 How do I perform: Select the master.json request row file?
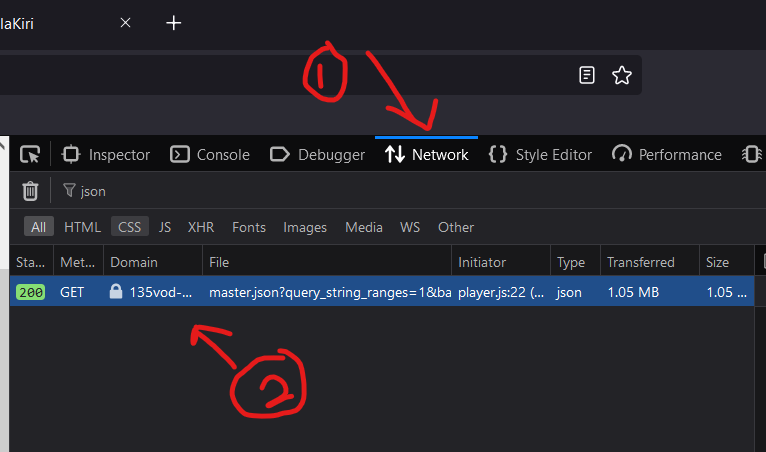(x=330, y=292)
